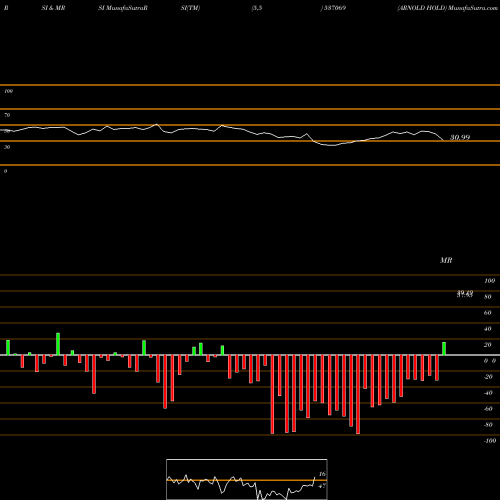Click the last green MR bar at right
500x500 pixels.
pyautogui.click(x=444, y=349)
